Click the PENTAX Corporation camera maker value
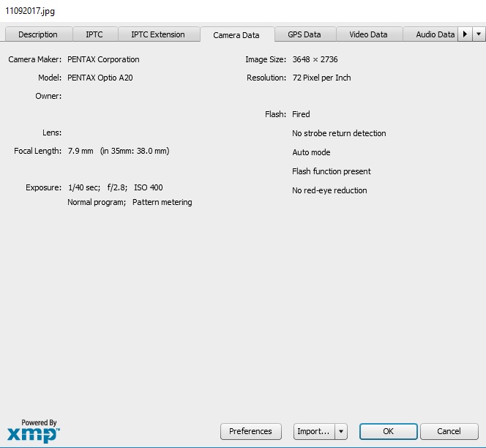Screen dimensions: 486x448 click(103, 59)
